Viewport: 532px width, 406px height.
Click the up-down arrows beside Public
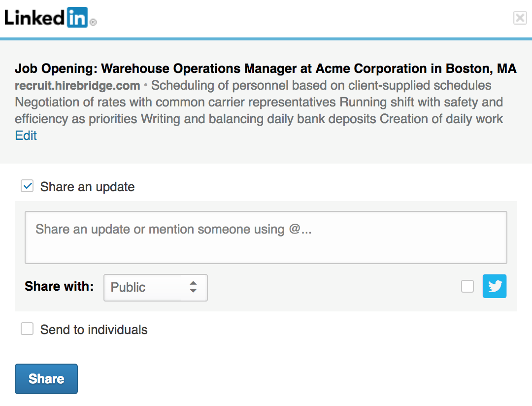(x=193, y=287)
